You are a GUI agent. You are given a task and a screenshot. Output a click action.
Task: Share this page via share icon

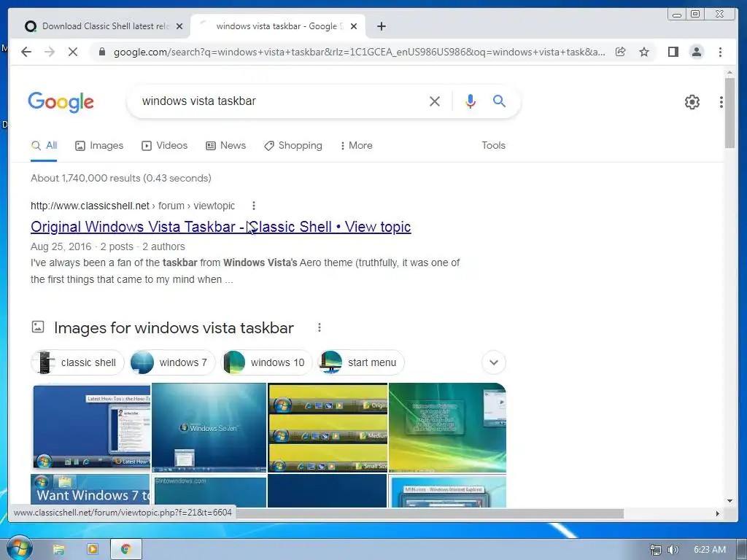click(620, 52)
